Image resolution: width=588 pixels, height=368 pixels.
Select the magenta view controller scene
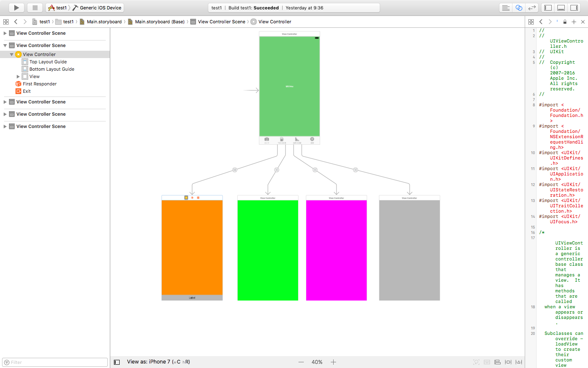(x=336, y=249)
